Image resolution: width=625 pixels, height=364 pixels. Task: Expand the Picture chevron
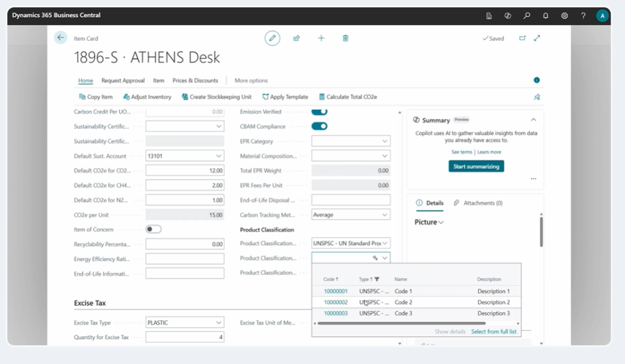pos(441,223)
